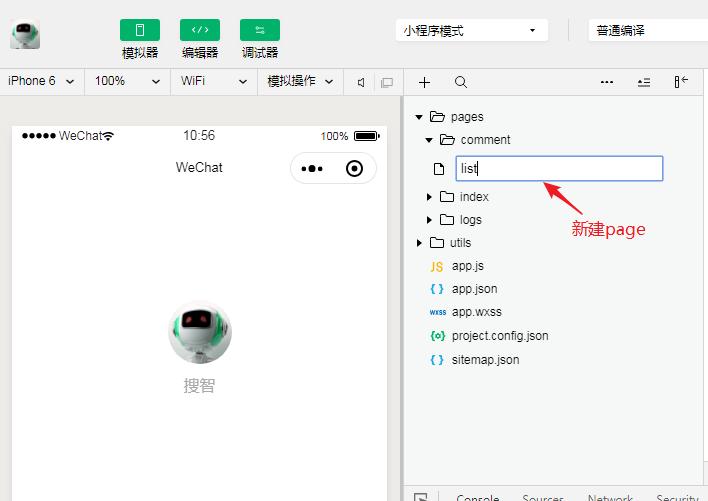Open the app.json file
Screen dimensions: 708x501
tap(474, 289)
